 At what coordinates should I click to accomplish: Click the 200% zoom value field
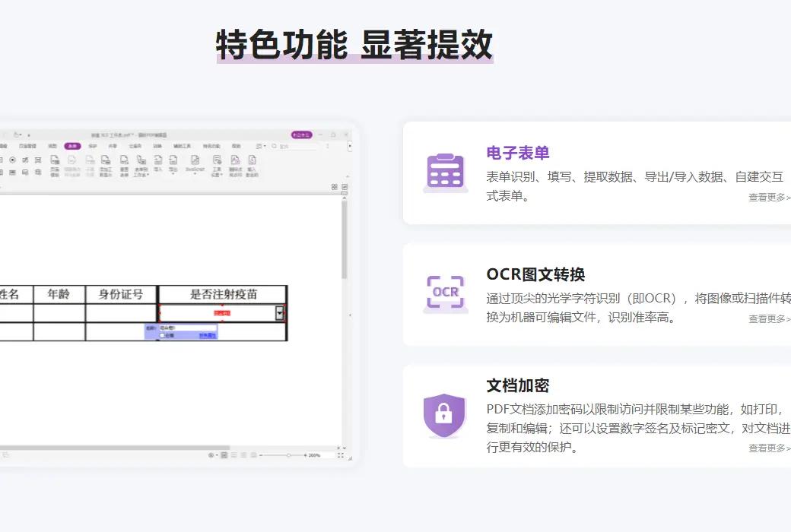point(321,455)
